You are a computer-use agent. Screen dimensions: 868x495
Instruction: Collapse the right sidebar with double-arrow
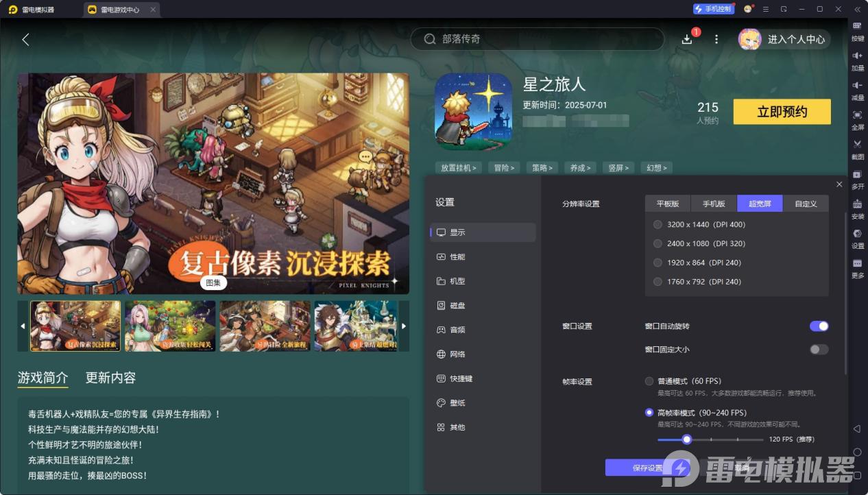click(857, 9)
